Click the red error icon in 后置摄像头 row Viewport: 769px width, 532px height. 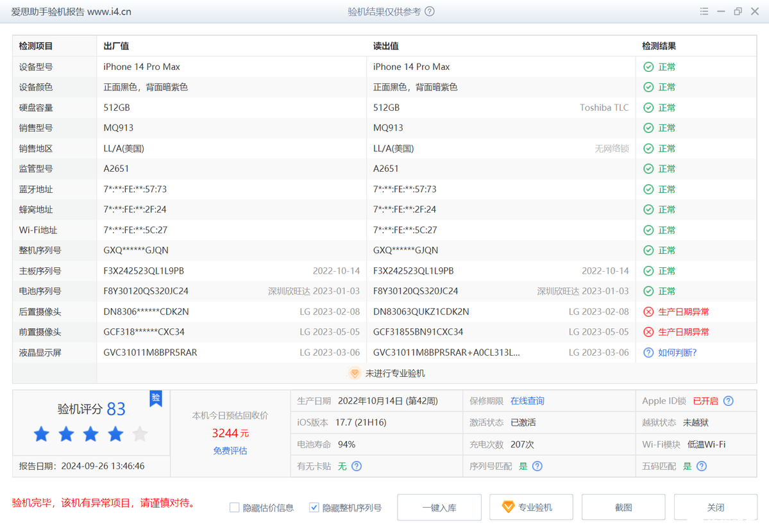pos(648,312)
